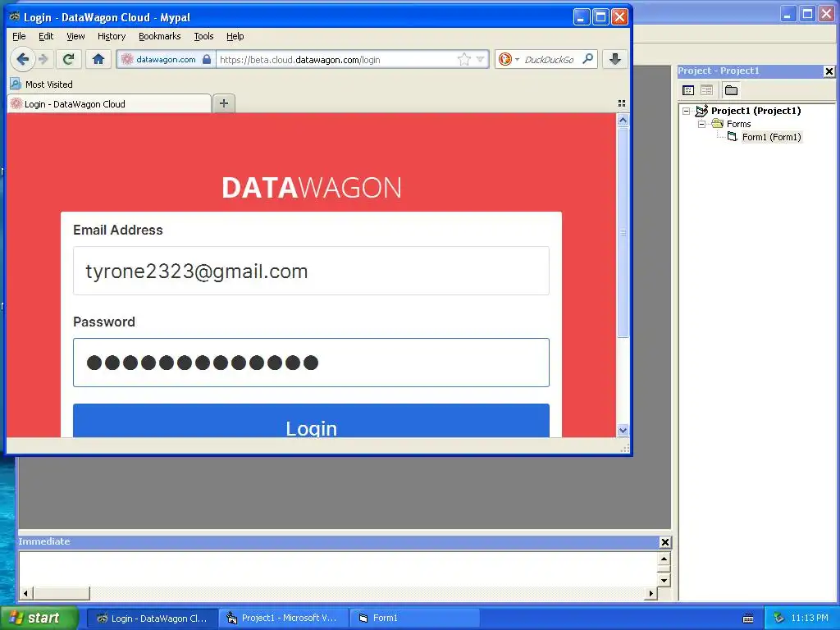Open the DuckDuckGo search engine selector
Image resolution: width=840 pixels, height=630 pixels.
pos(508,59)
